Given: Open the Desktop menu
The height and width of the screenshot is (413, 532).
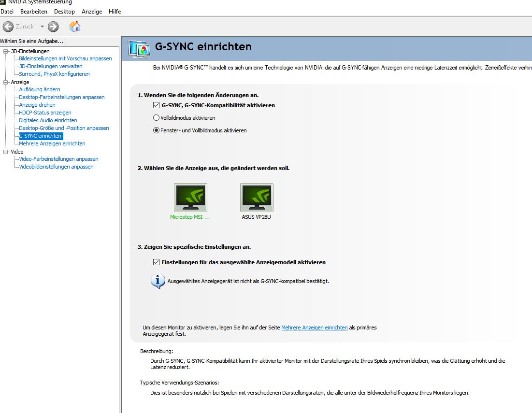Looking at the screenshot, I should click(64, 12).
